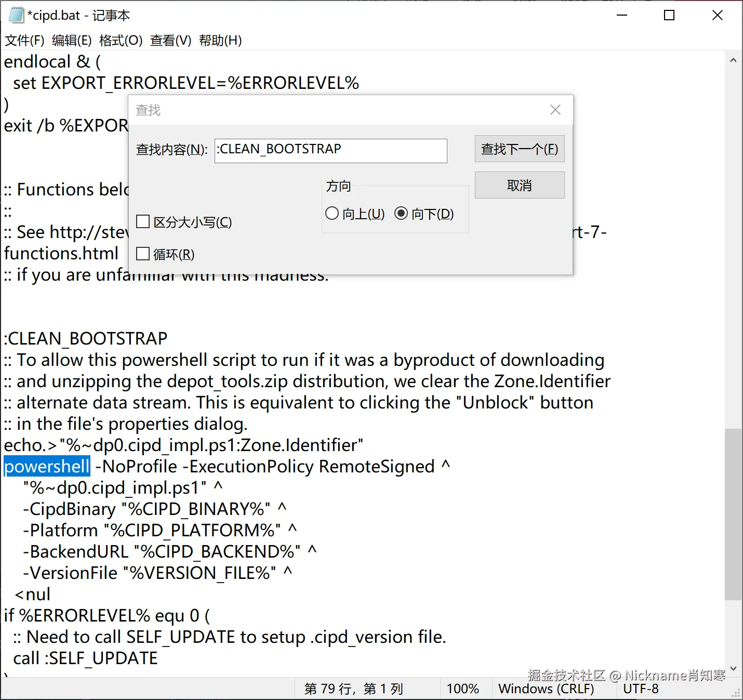Click the echo.> Zone.Identifier line

pyautogui.click(x=183, y=445)
